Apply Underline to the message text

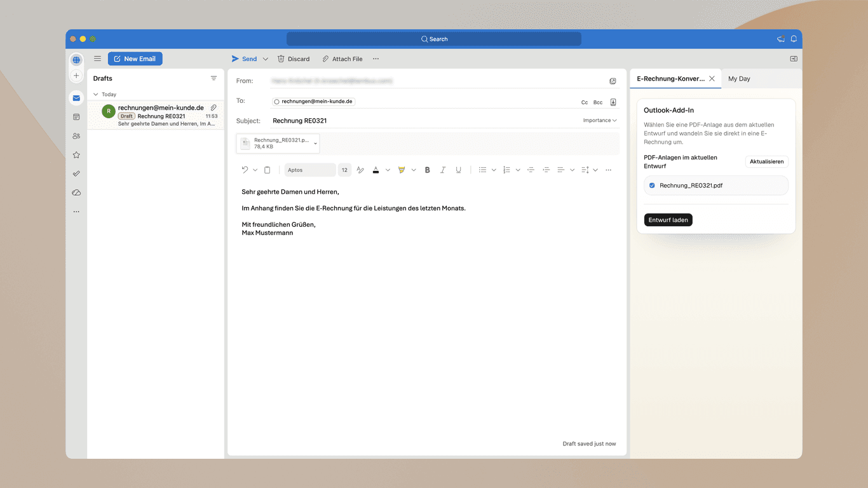[x=458, y=170]
